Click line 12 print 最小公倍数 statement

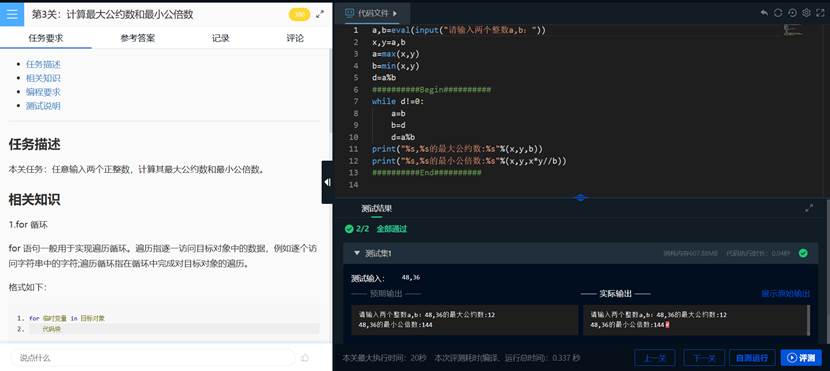pyautogui.click(x=469, y=161)
